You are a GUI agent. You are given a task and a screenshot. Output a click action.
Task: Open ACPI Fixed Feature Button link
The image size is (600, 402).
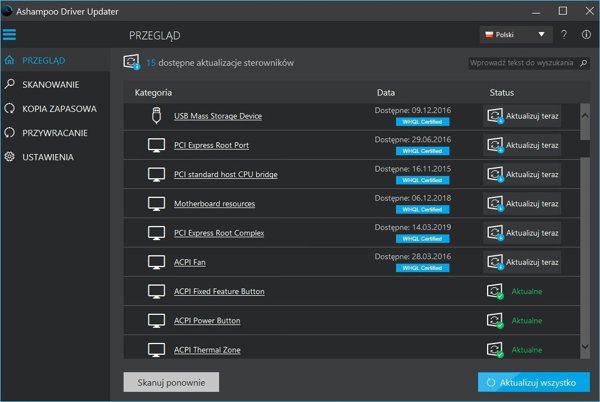(x=219, y=291)
